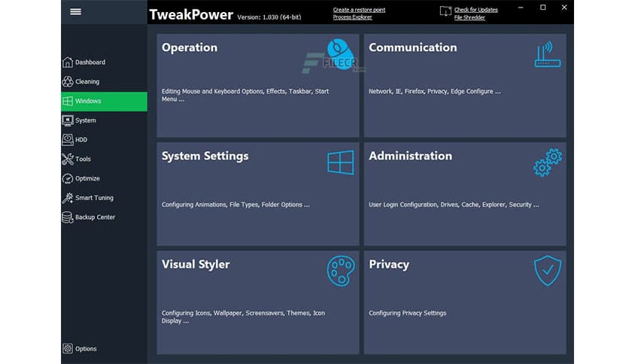The width and height of the screenshot is (629, 364).
Task: Open the Options label at sidebar bottom
Action: pyautogui.click(x=86, y=349)
